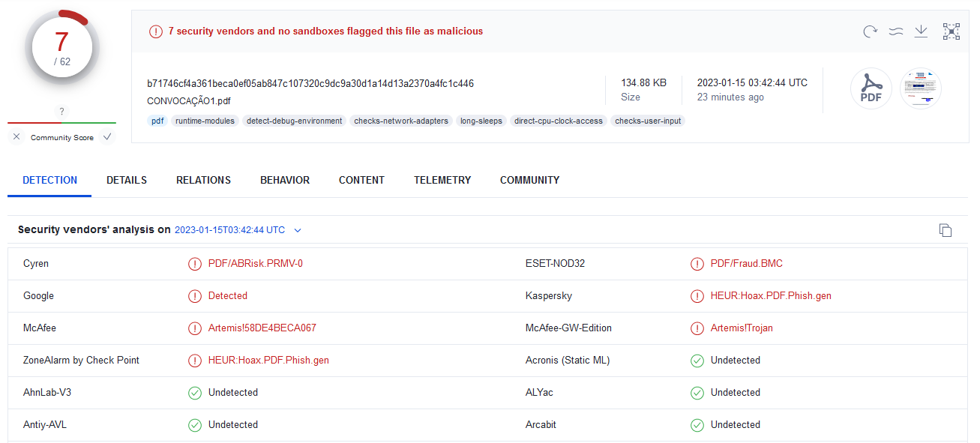980x443 pixels.
Task: Vote positive with the community score checkmark
Action: click(107, 137)
